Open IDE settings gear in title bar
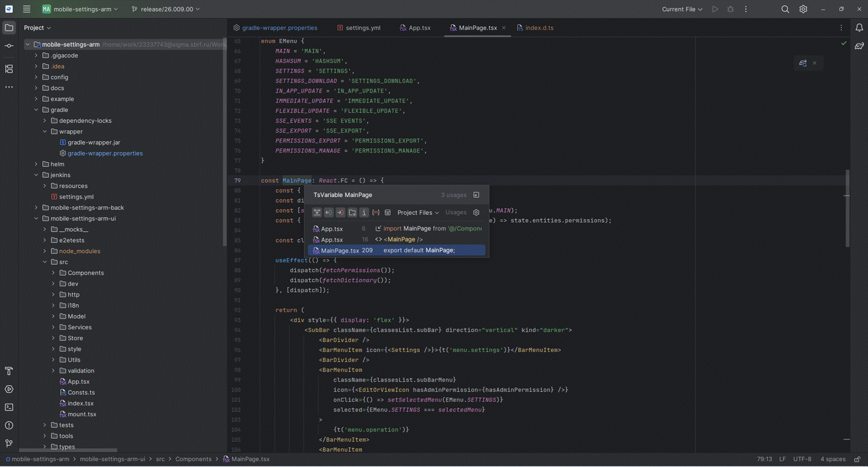The image size is (868, 467). click(803, 9)
